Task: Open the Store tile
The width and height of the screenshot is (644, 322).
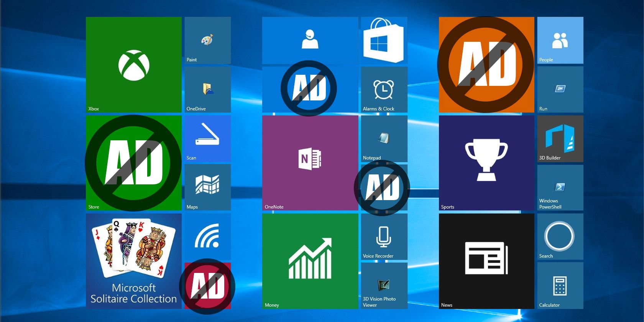Action: (133, 163)
